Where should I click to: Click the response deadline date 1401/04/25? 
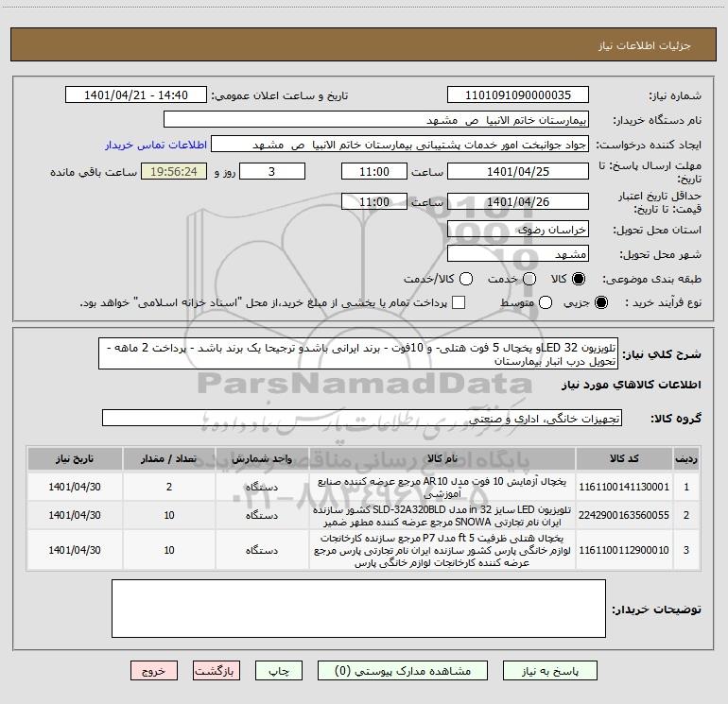[518, 171]
